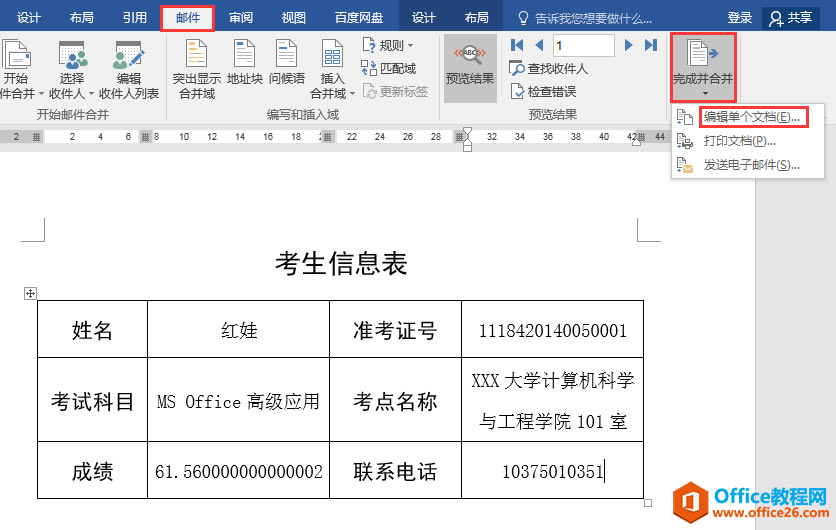Go to last record arrow
The height and width of the screenshot is (530, 836).
pyautogui.click(x=651, y=45)
